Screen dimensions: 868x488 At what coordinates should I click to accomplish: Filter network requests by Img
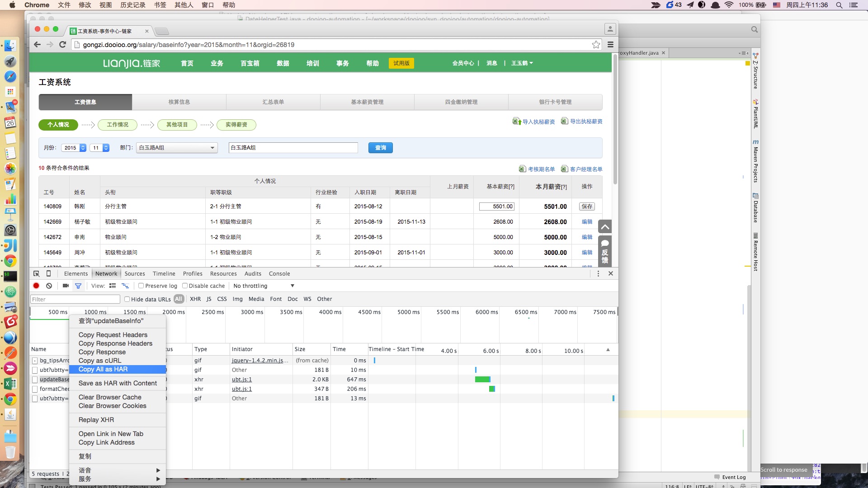click(x=237, y=299)
